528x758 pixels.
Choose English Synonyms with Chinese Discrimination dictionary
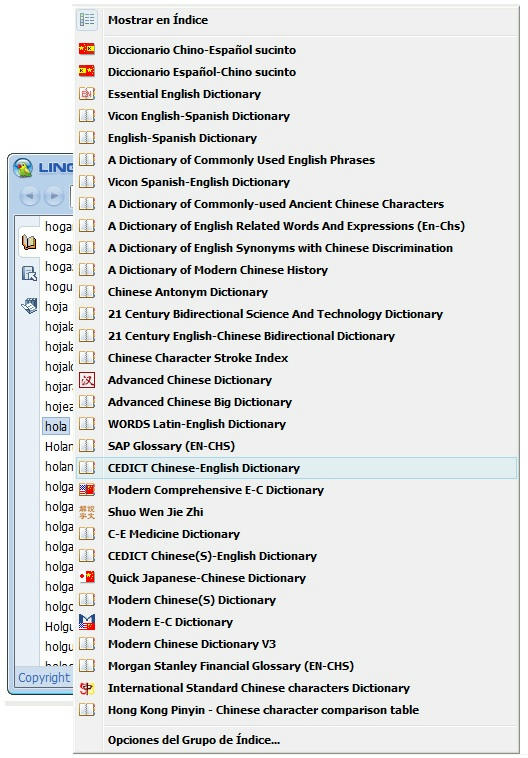pos(296,248)
